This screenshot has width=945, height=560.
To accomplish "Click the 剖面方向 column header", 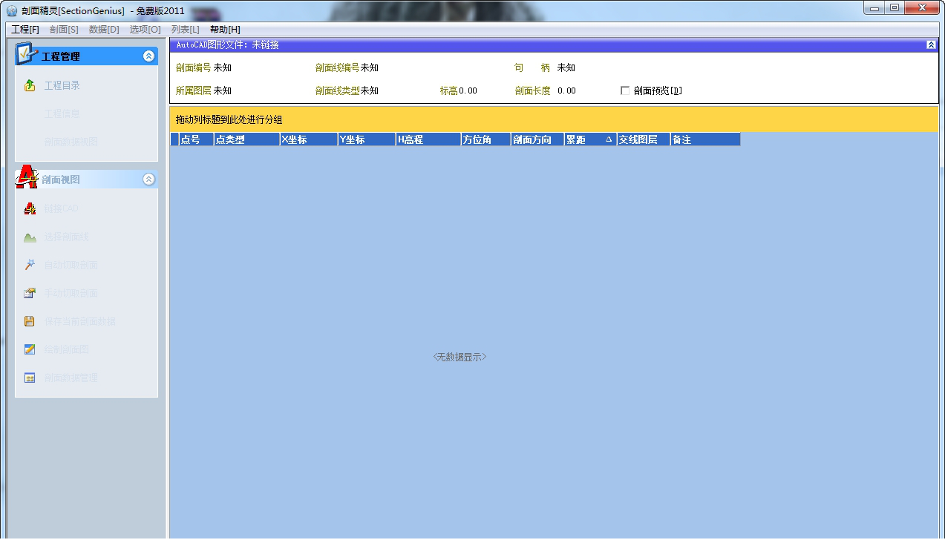I will [x=537, y=139].
